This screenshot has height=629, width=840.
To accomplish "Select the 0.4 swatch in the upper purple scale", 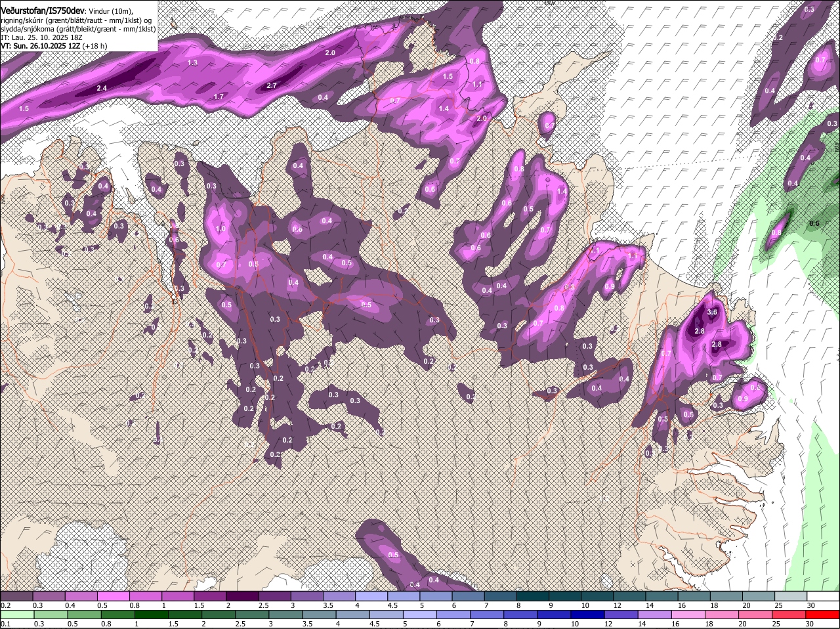I will [x=81, y=596].
